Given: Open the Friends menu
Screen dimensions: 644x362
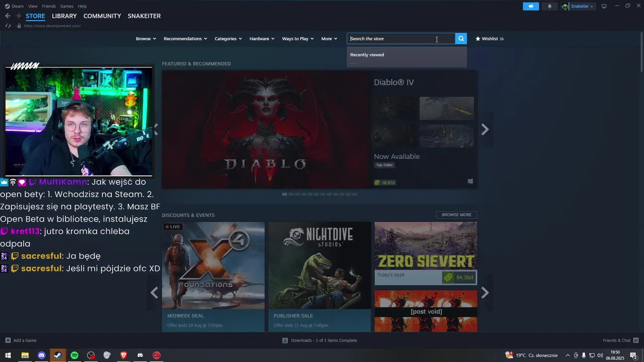Looking at the screenshot, I should (x=49, y=6).
